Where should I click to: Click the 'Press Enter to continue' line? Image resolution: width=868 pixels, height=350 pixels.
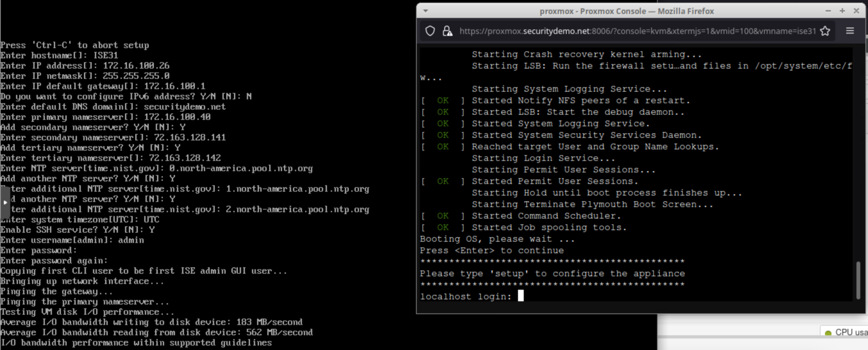[492, 250]
